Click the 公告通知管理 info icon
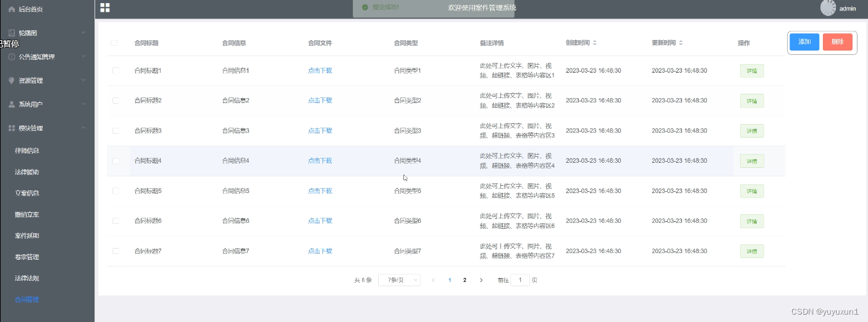Screen dimensions: 868x322 pos(12,57)
